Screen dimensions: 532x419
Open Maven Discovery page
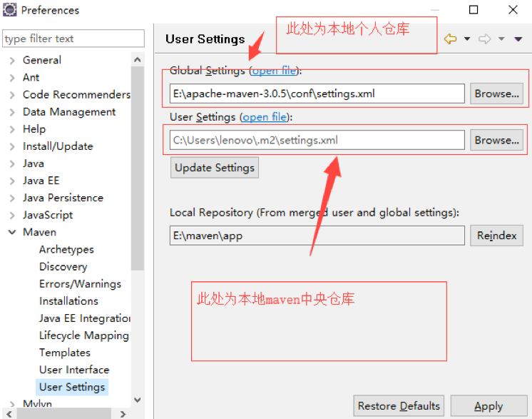63,267
